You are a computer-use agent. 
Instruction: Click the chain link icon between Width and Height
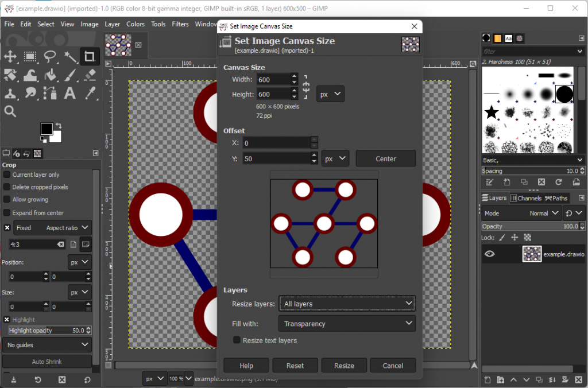tap(306, 87)
